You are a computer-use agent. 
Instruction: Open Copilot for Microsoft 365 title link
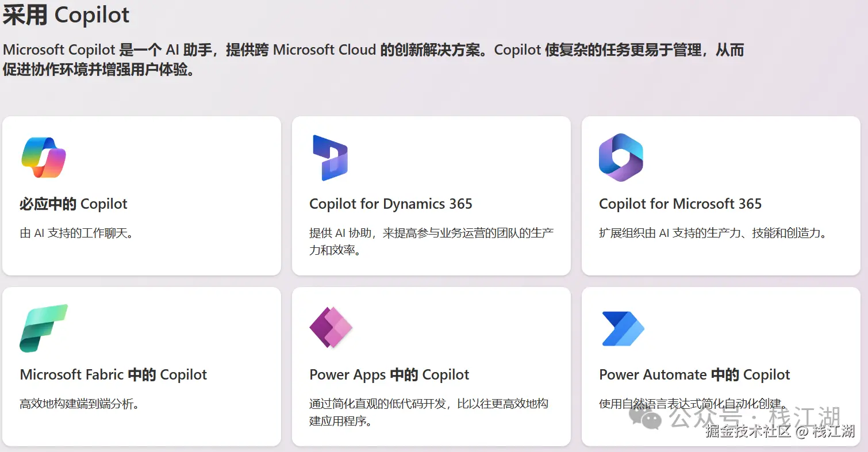click(680, 204)
